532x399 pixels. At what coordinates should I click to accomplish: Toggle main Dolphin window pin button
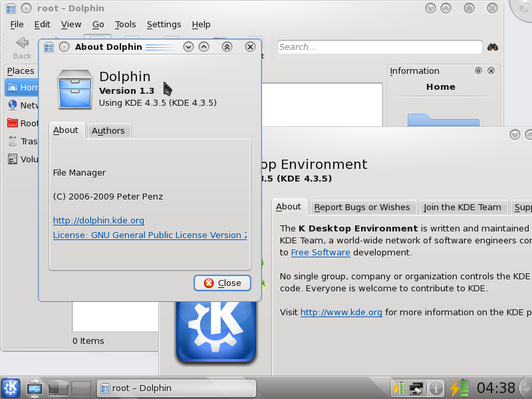point(26,8)
